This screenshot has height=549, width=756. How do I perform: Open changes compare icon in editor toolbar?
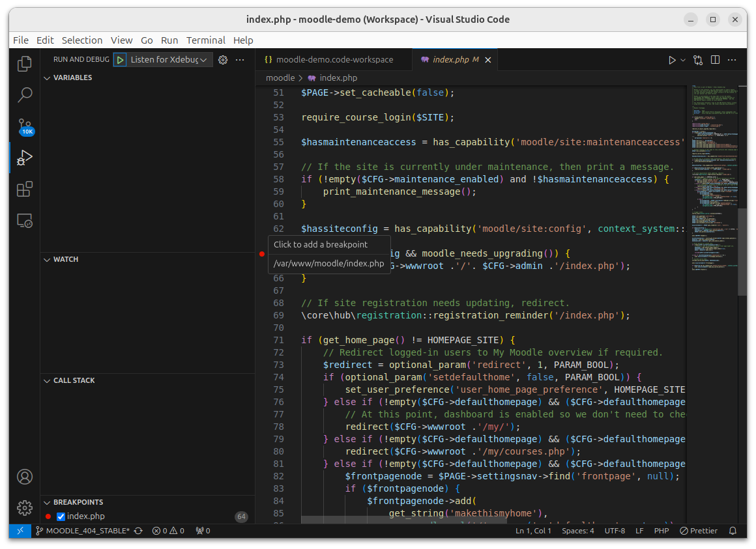[697, 60]
